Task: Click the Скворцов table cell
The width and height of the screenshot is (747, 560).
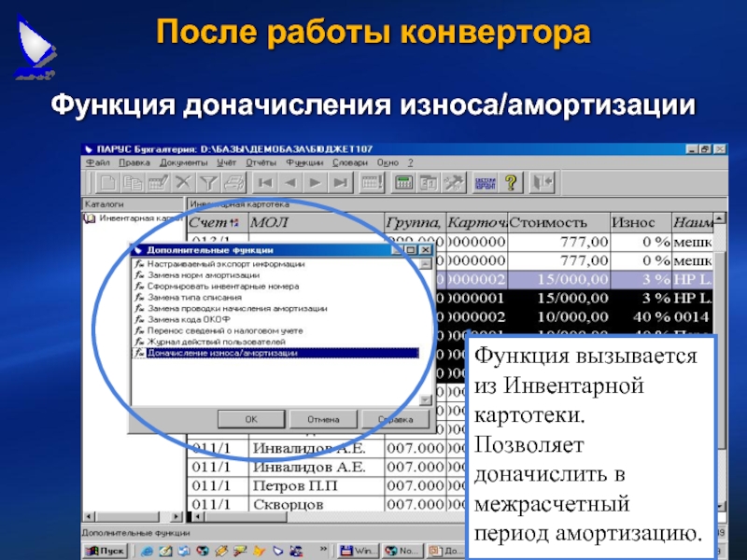Action: tap(317, 504)
